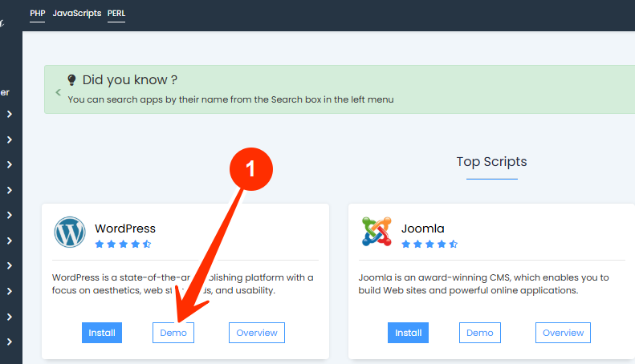This screenshot has height=364, width=635.
Task: Click the WordPress title text
Action: (125, 229)
